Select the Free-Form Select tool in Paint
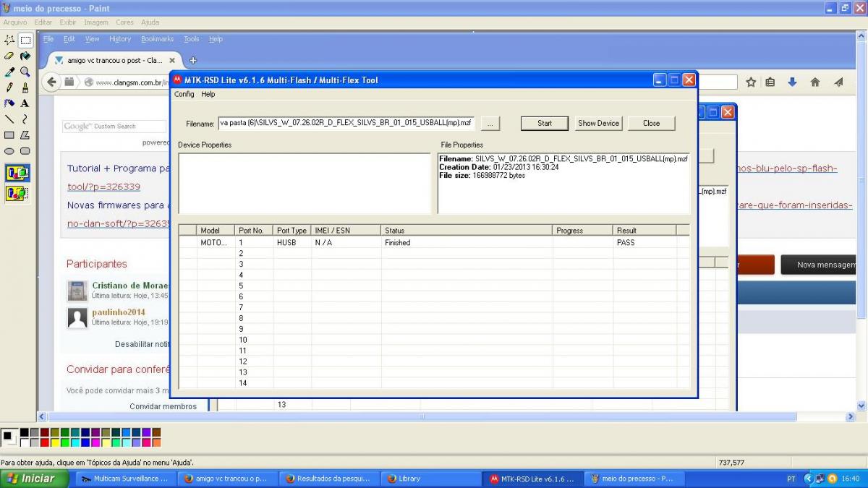This screenshot has height=488, width=868. coord(9,40)
